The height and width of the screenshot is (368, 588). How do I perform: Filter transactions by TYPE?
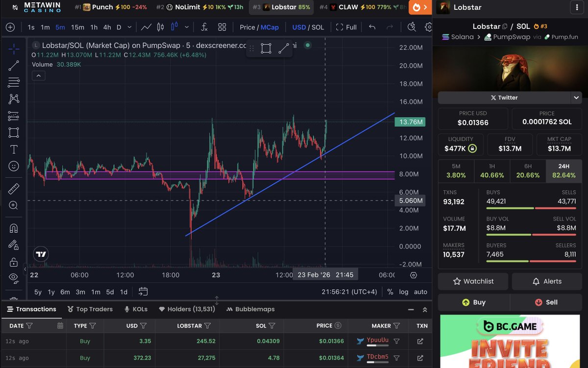click(93, 325)
